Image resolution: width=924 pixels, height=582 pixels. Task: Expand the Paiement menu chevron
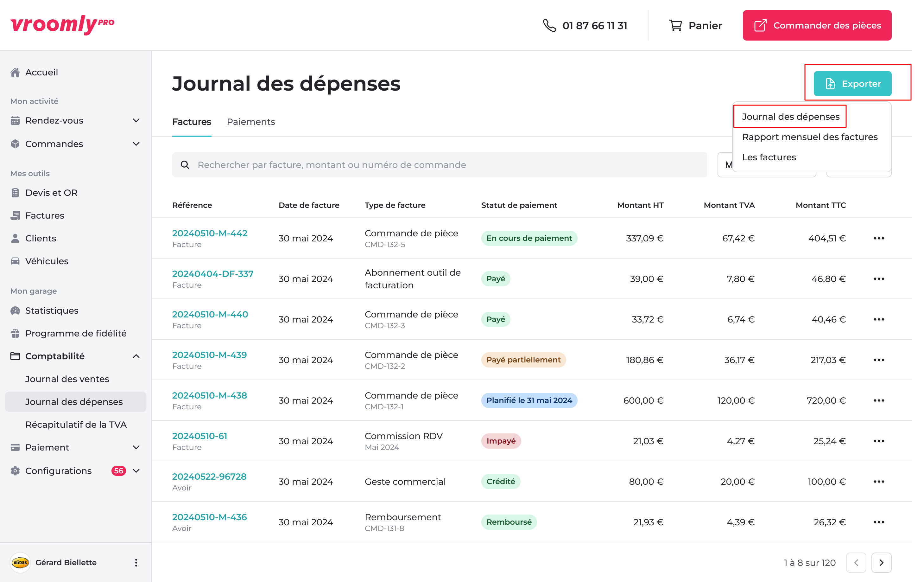click(x=136, y=447)
